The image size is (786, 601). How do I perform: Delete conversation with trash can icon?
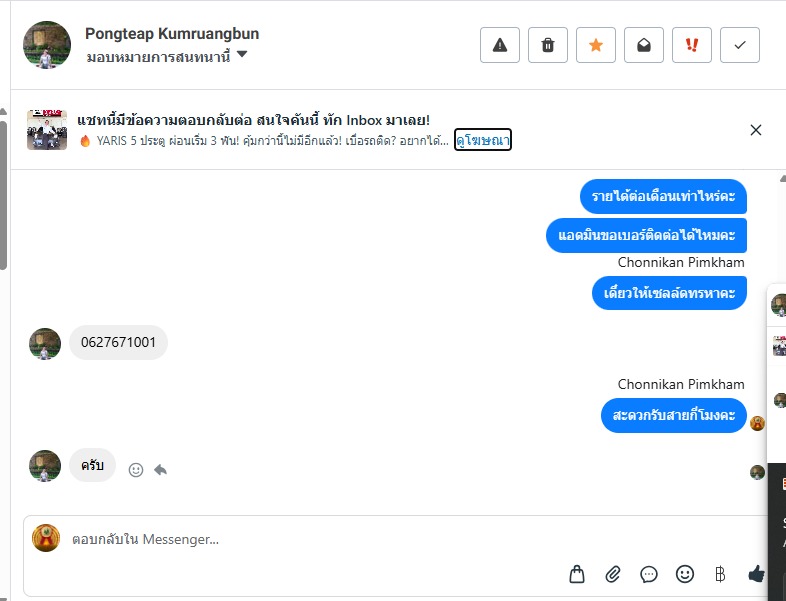click(x=548, y=45)
